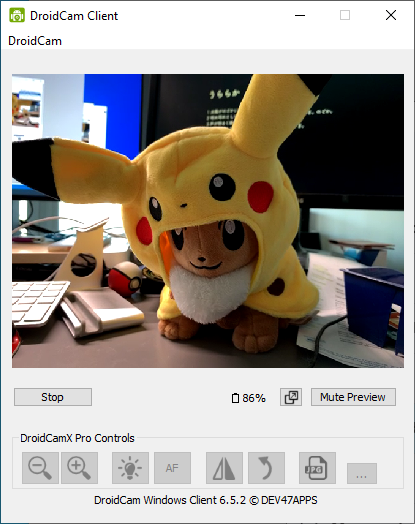This screenshot has width=415, height=524.
Task: Stop the DroidCam connection
Action: pyautogui.click(x=53, y=397)
